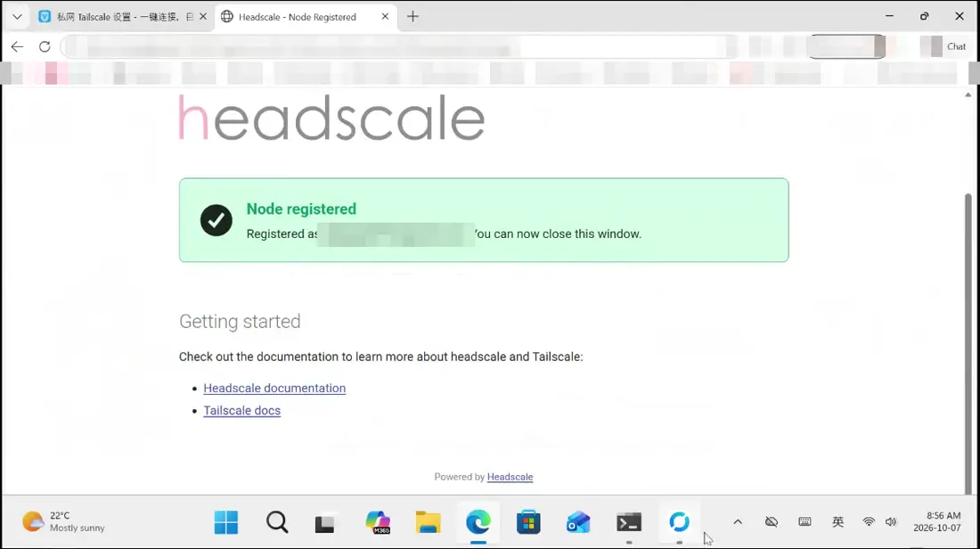Switch to Microsoft Edge on the taskbar
This screenshot has height=549, width=980.
pyautogui.click(x=478, y=522)
